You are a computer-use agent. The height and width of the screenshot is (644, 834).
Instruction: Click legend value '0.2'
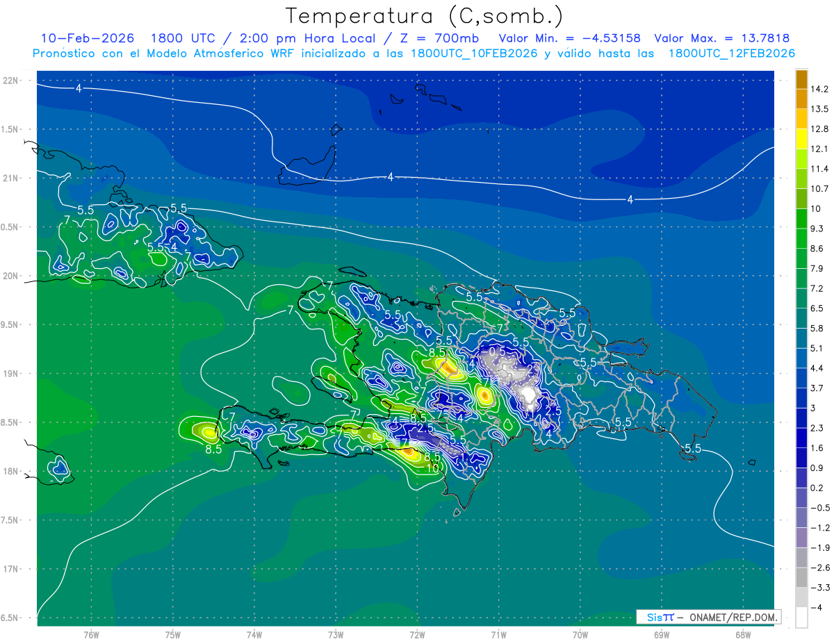(x=816, y=488)
